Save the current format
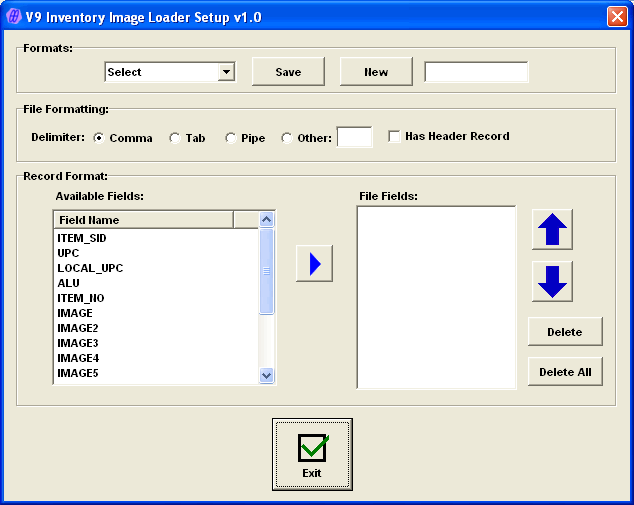 click(288, 72)
